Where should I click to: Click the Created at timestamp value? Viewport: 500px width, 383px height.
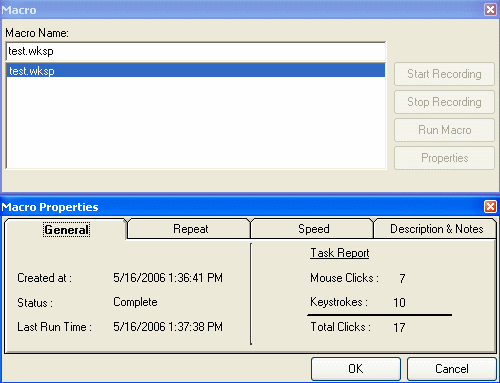(x=168, y=278)
